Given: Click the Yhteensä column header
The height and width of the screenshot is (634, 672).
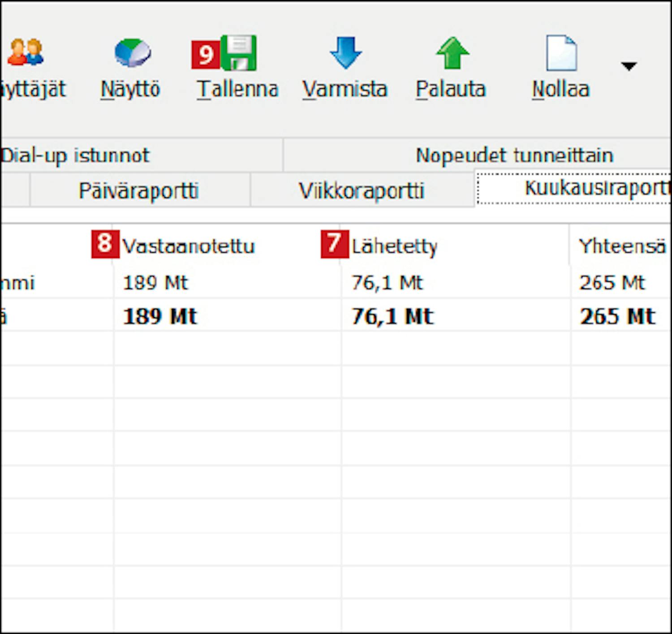Looking at the screenshot, I should [621, 246].
